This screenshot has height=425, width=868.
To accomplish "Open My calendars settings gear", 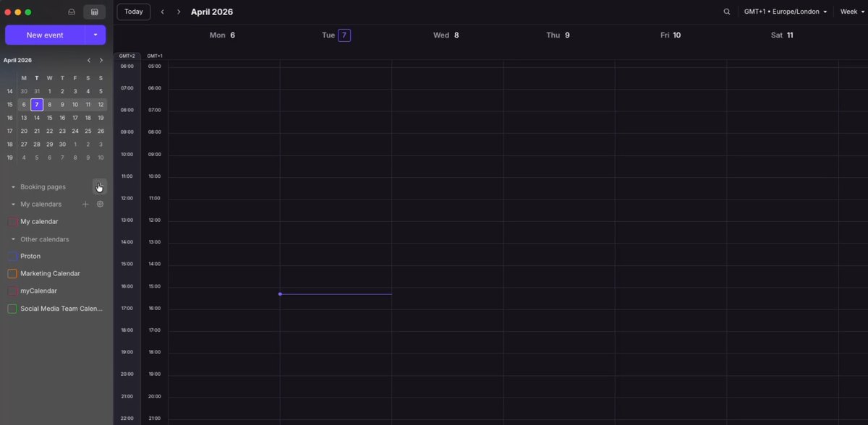I will (101, 204).
